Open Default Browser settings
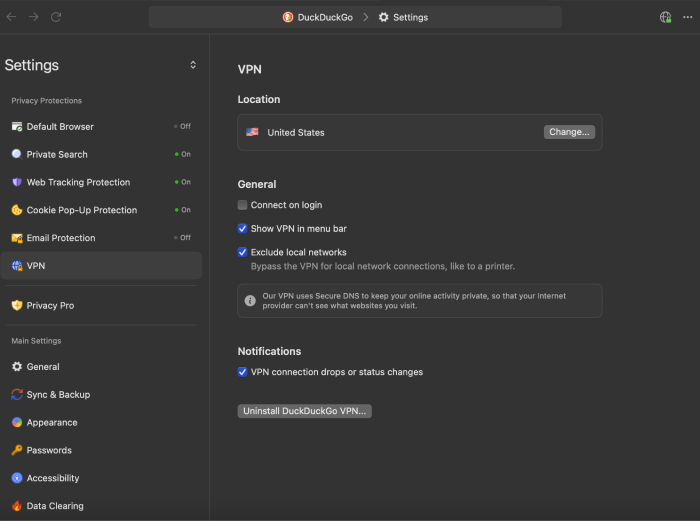This screenshot has height=521, width=700. pos(101,127)
